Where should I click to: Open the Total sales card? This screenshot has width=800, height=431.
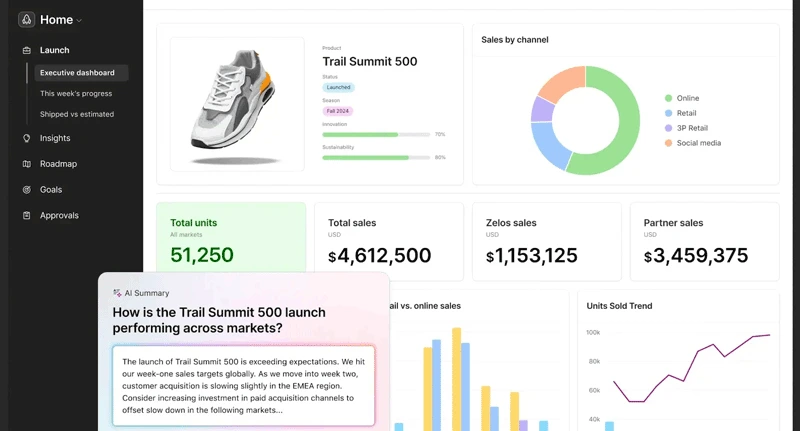pos(389,242)
